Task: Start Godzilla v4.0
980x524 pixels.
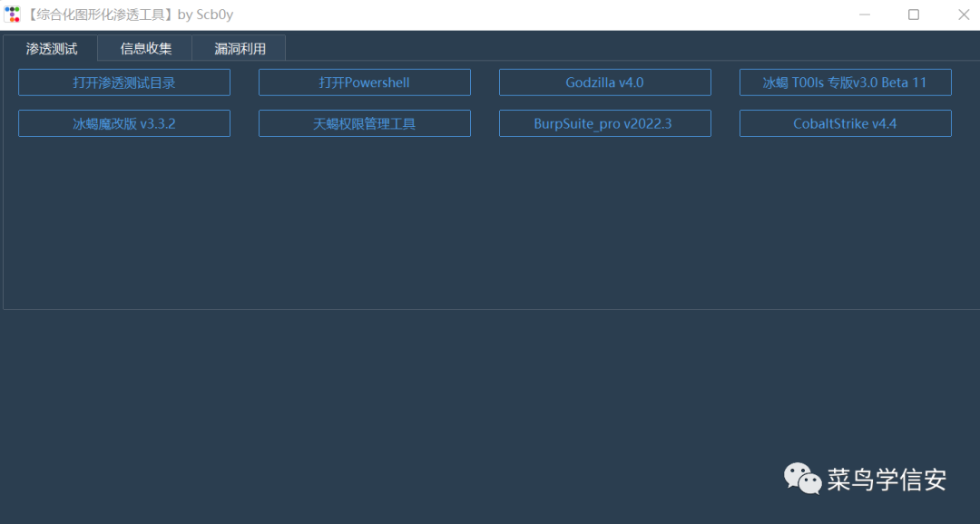Action: [x=605, y=82]
